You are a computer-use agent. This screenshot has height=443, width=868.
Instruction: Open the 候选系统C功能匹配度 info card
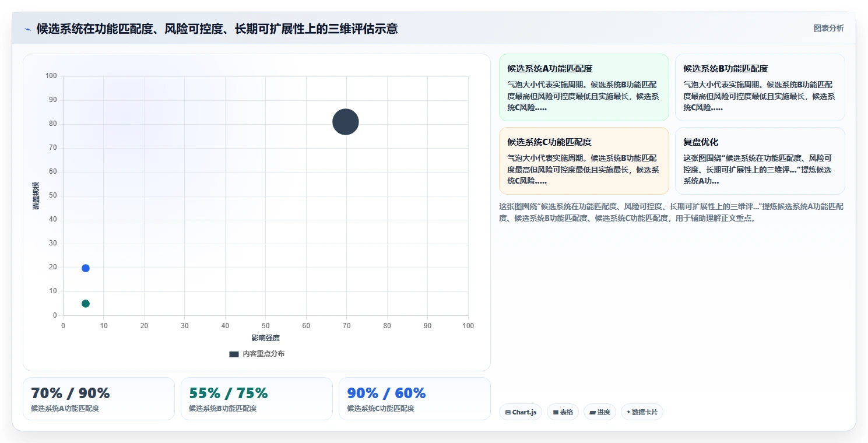tap(584, 161)
